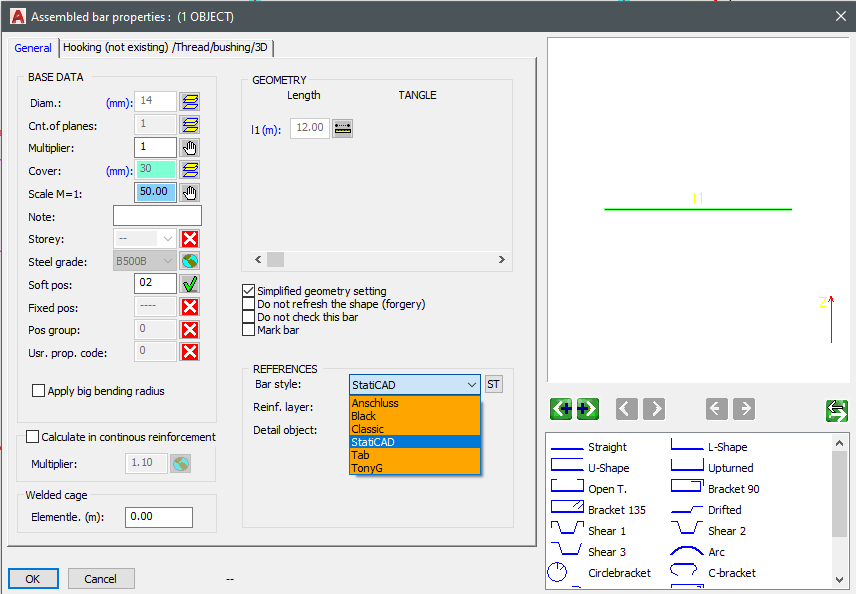This screenshot has width=856, height=594.
Task: Click the red X next to Pos group
Action: (x=190, y=330)
